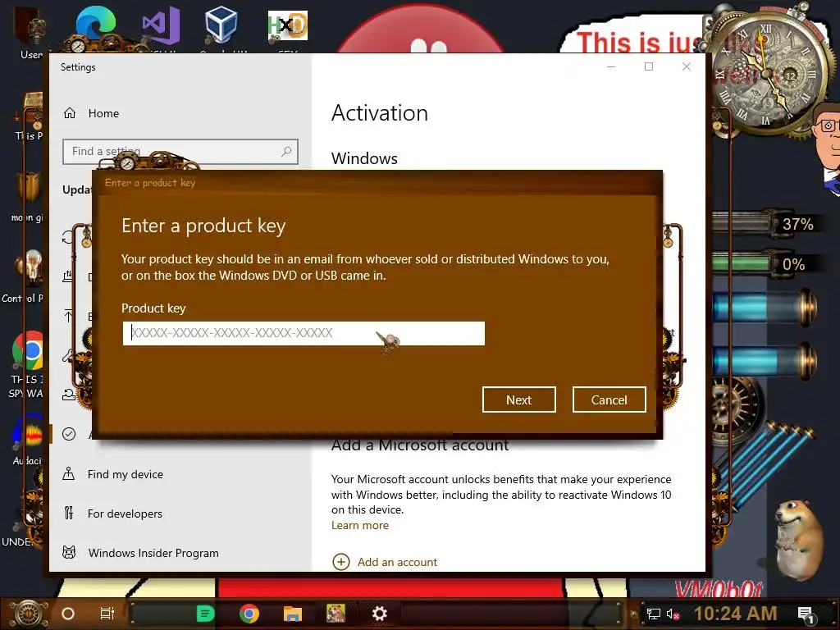
Task: Open the hamster Sandboxie taskbar icon
Action: coord(336,614)
